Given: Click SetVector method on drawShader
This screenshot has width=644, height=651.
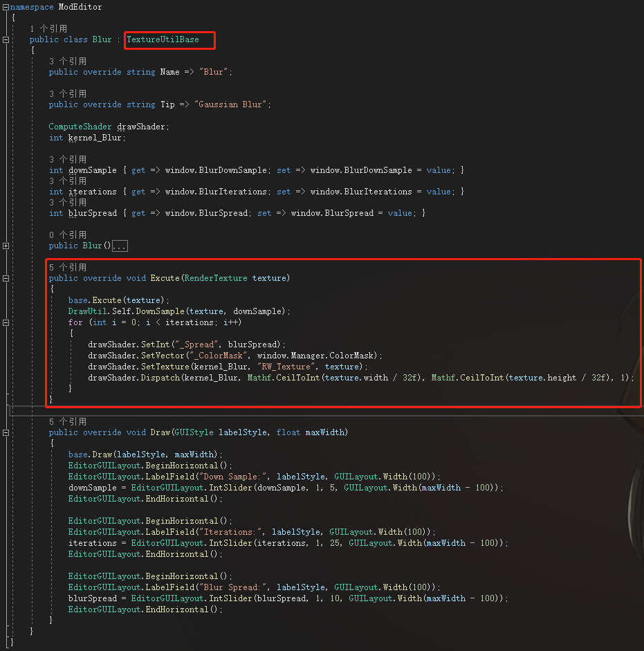Looking at the screenshot, I should (x=163, y=356).
